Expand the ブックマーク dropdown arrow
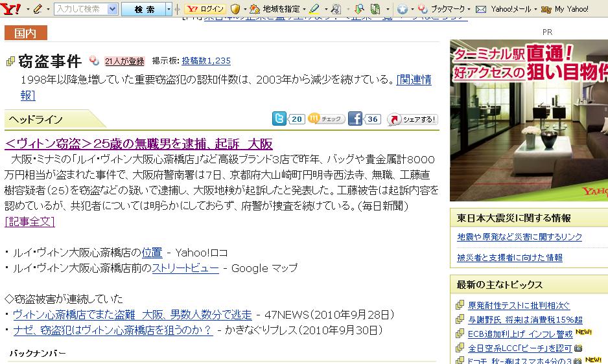The height and width of the screenshot is (364, 608). pyautogui.click(x=469, y=9)
